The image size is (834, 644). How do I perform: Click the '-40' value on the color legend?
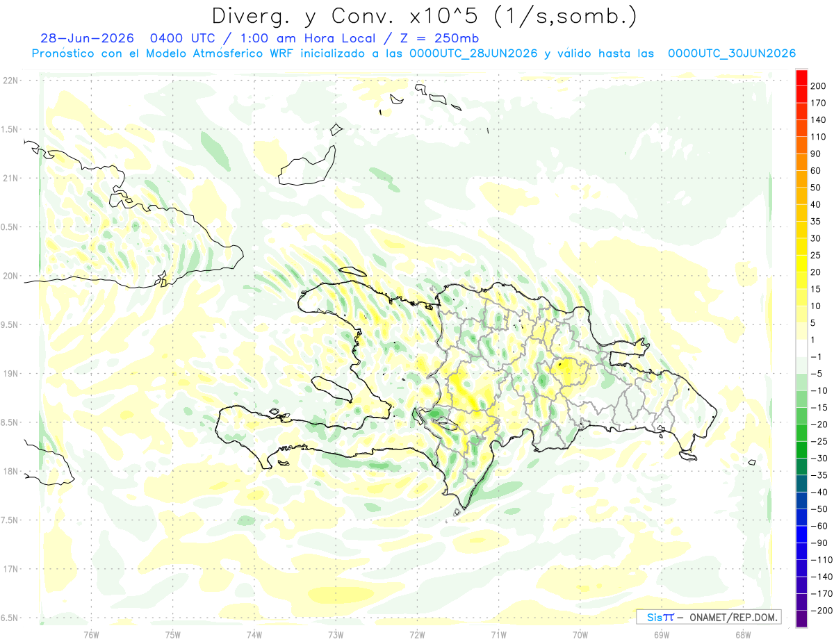tap(819, 492)
